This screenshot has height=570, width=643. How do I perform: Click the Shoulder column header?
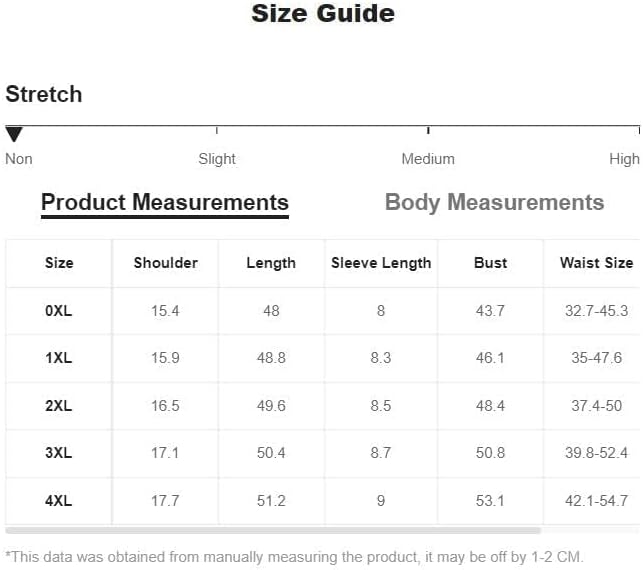[x=166, y=263]
